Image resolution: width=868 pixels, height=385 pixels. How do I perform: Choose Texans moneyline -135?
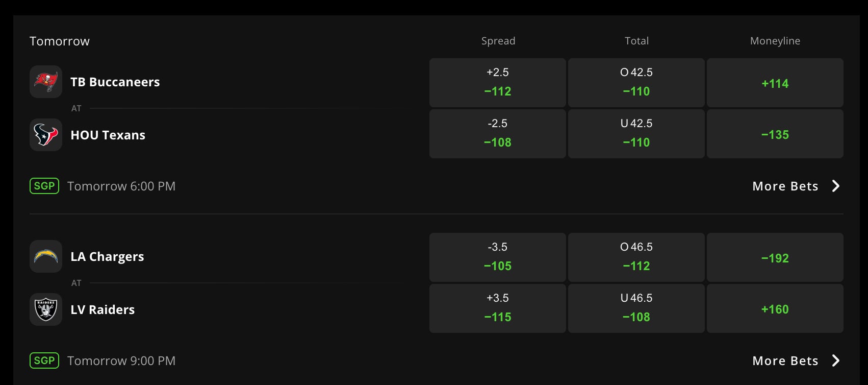tap(775, 134)
